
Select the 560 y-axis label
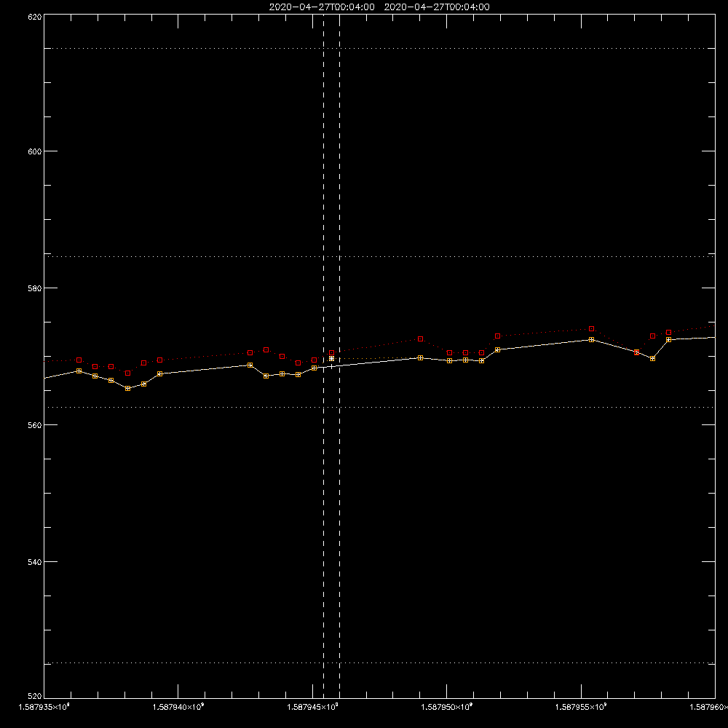(x=35, y=425)
